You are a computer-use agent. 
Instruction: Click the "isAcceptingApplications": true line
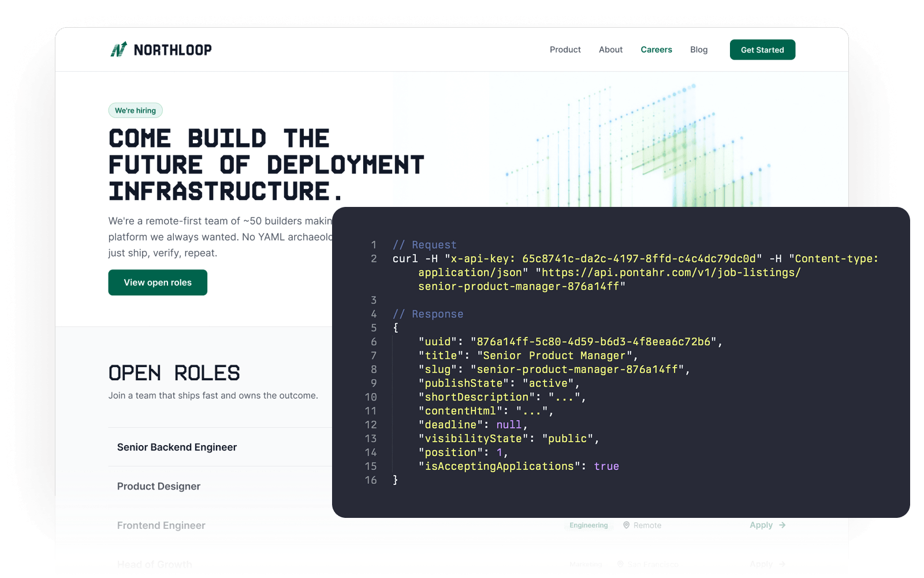click(x=519, y=466)
